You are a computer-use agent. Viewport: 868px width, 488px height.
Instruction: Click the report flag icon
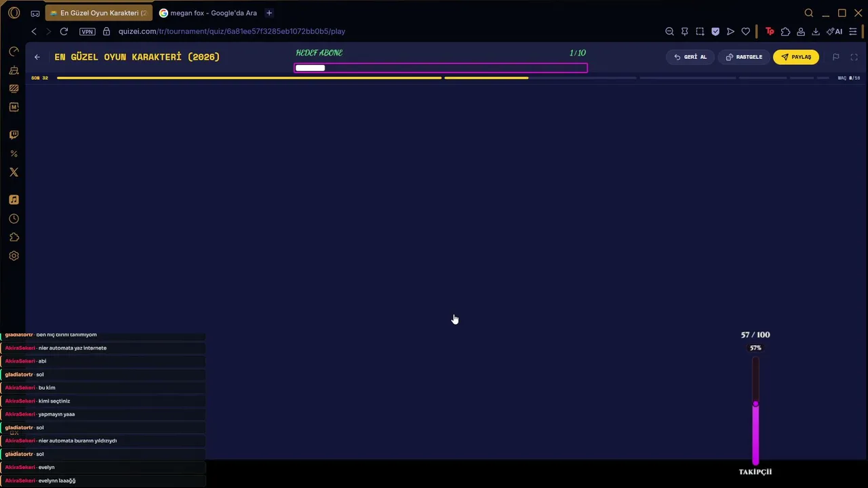tap(835, 57)
